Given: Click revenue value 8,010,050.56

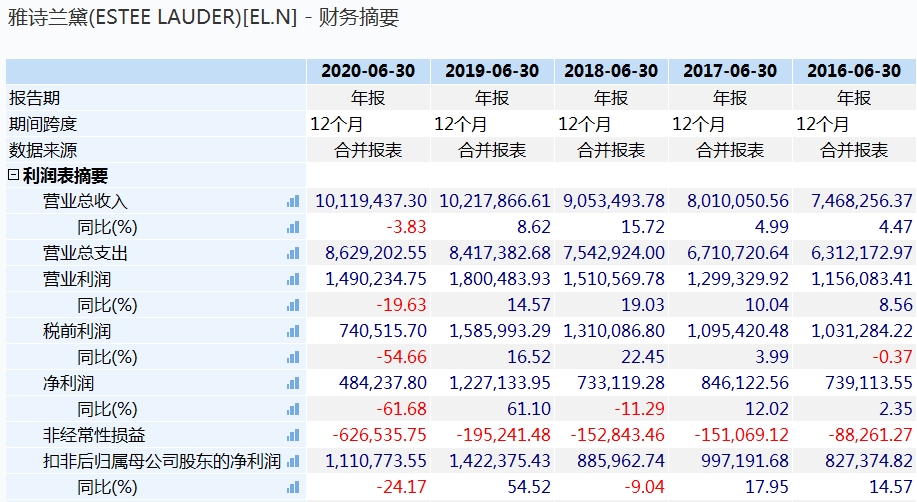Looking at the screenshot, I should pyautogui.click(x=737, y=201).
